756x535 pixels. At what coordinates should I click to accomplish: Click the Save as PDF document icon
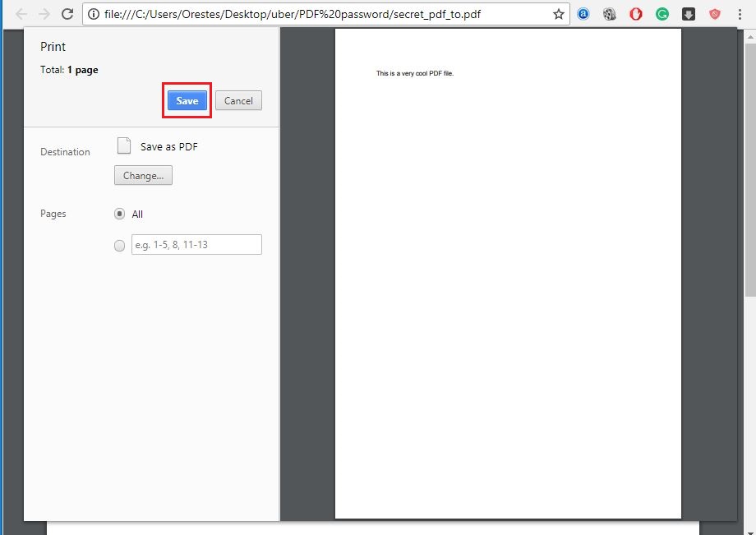124,146
